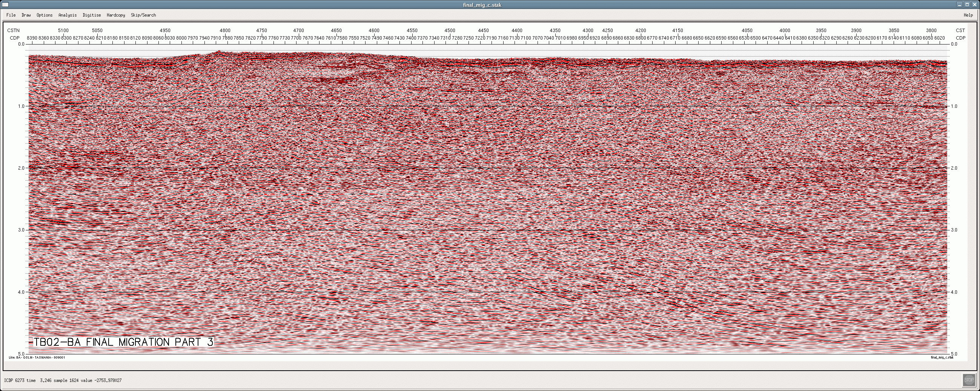Click the TB02-BA FINAL MIGRATION PART 3 label

pyautogui.click(x=124, y=342)
